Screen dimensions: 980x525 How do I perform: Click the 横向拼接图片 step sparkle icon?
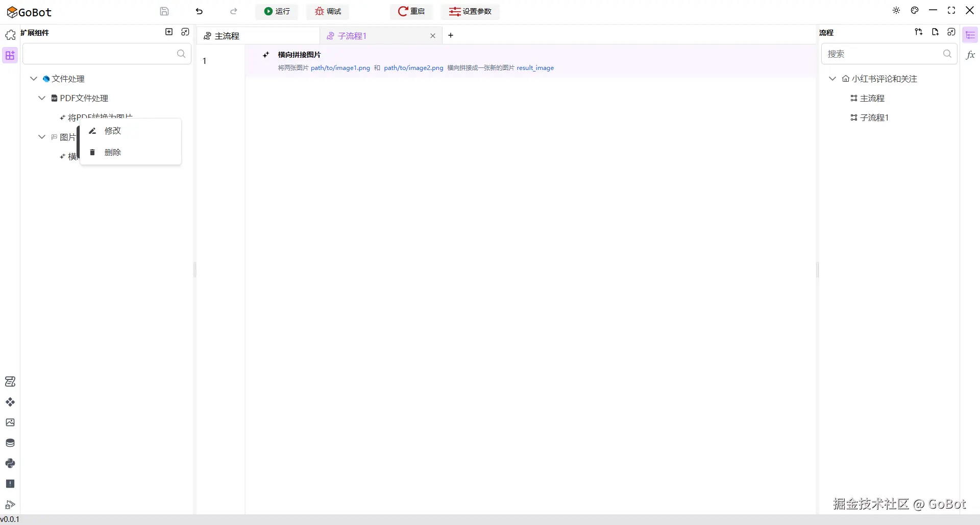(266, 55)
